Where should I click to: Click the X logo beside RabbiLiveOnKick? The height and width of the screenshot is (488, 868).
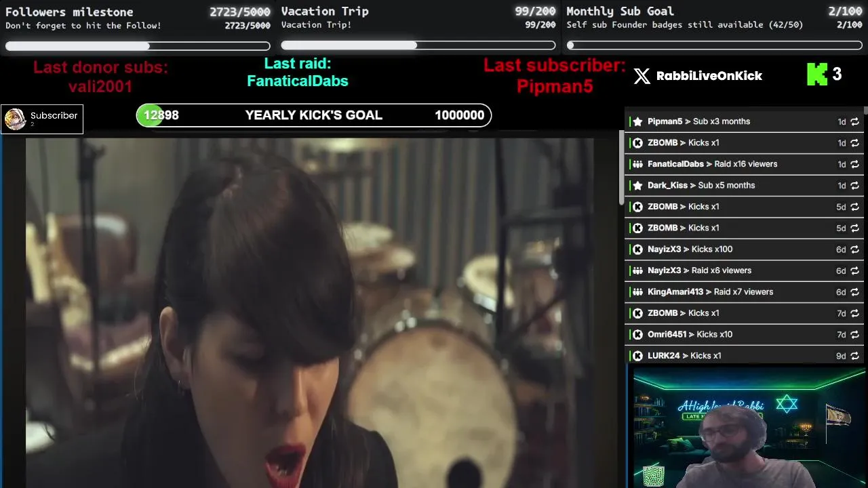[642, 76]
